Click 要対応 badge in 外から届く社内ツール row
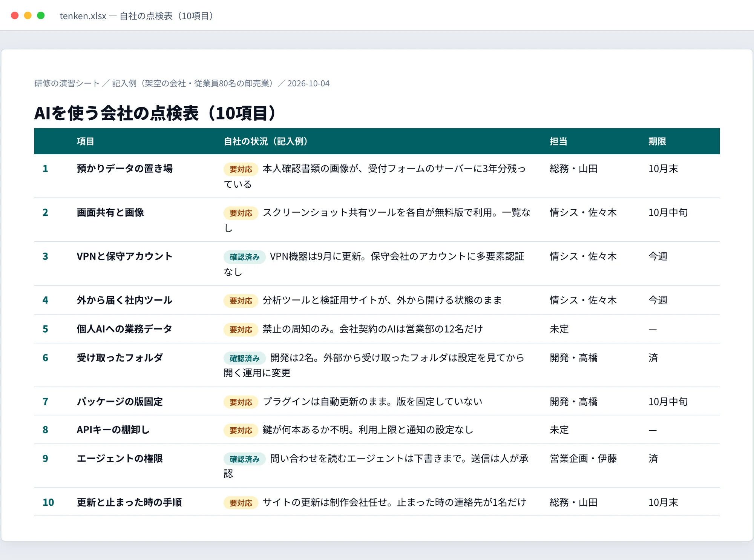 pyautogui.click(x=241, y=301)
